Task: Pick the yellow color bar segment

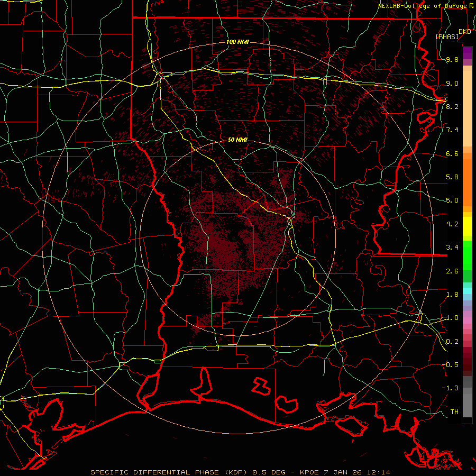Action: (x=467, y=226)
